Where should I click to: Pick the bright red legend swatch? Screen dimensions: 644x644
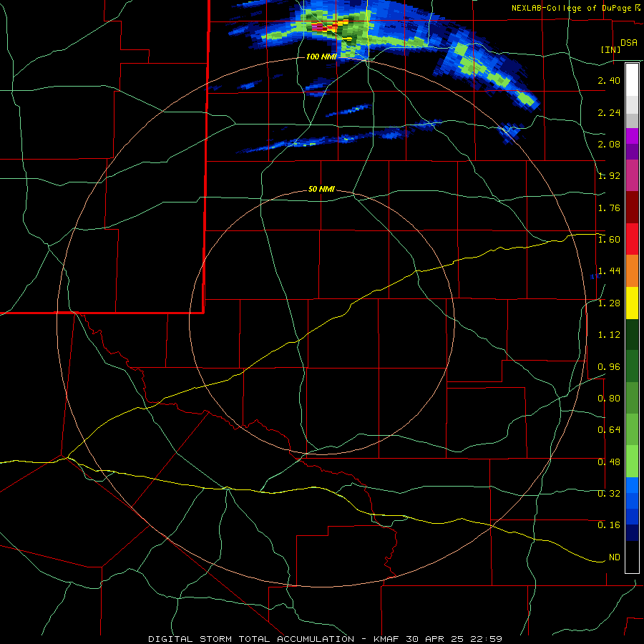pyautogui.click(x=632, y=239)
